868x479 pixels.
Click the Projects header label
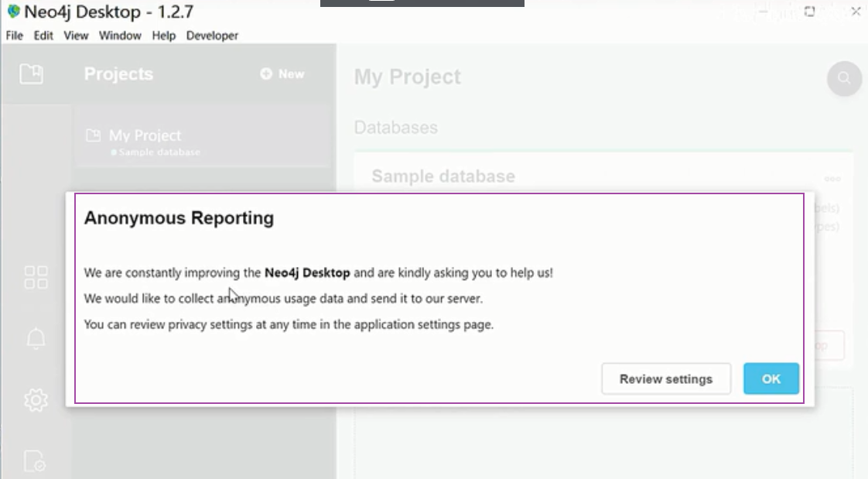pyautogui.click(x=118, y=73)
